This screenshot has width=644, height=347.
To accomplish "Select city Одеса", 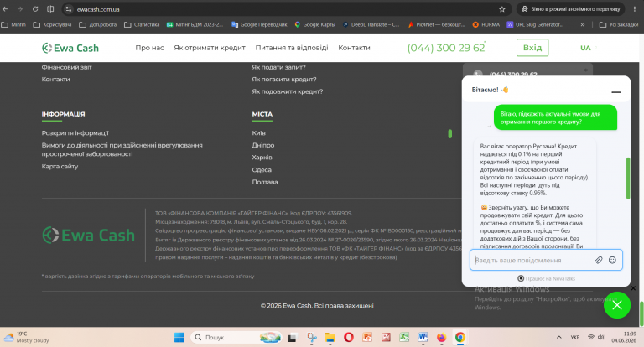I will click(262, 169).
